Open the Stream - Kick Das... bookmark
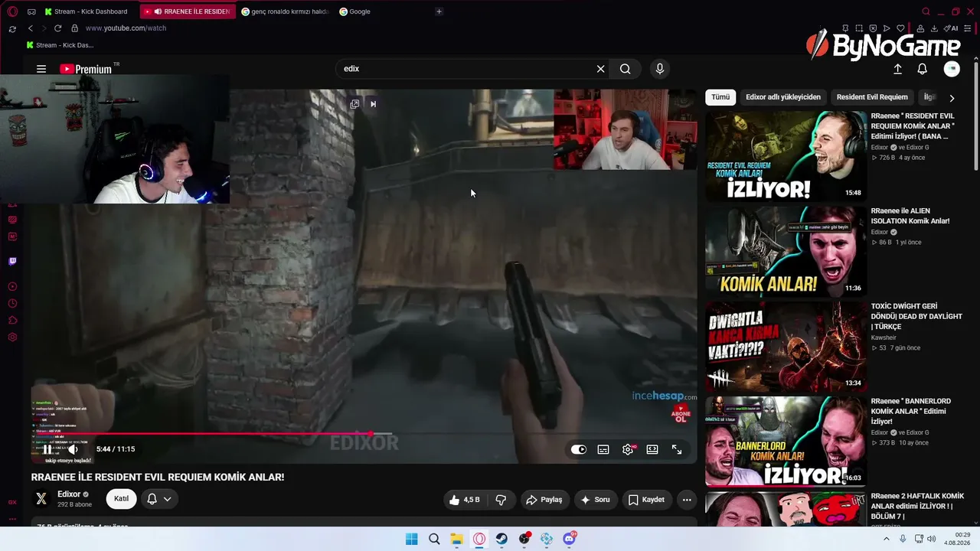This screenshot has width=980, height=551. (x=60, y=45)
